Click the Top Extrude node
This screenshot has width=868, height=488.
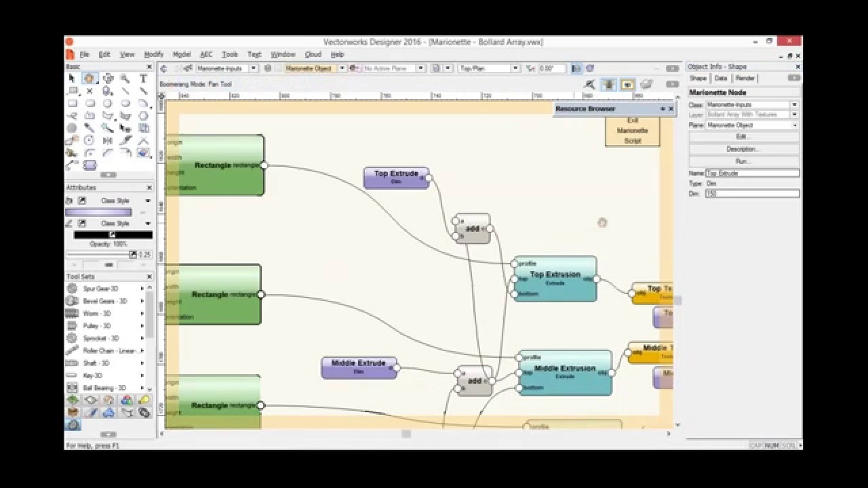tap(396, 178)
